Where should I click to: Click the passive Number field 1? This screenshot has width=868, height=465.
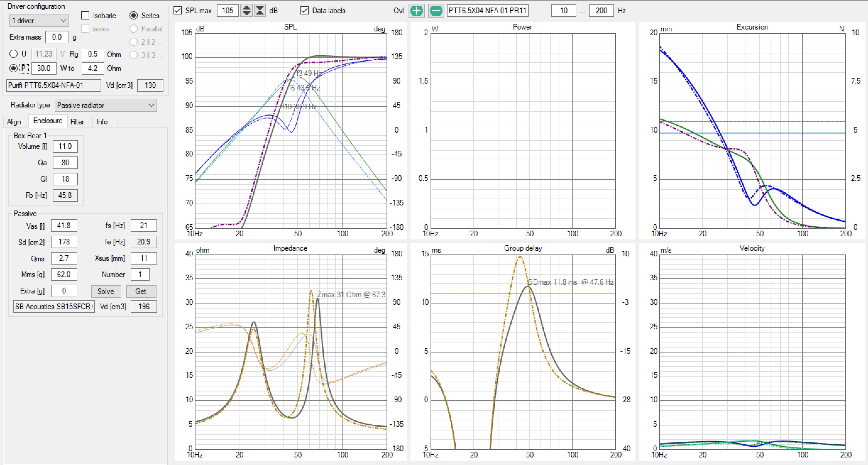coord(140,275)
